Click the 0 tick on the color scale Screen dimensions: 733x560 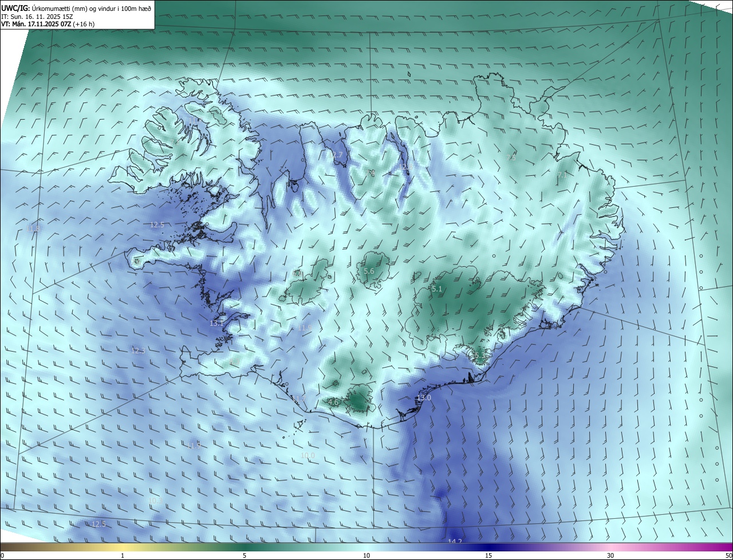[2, 555]
